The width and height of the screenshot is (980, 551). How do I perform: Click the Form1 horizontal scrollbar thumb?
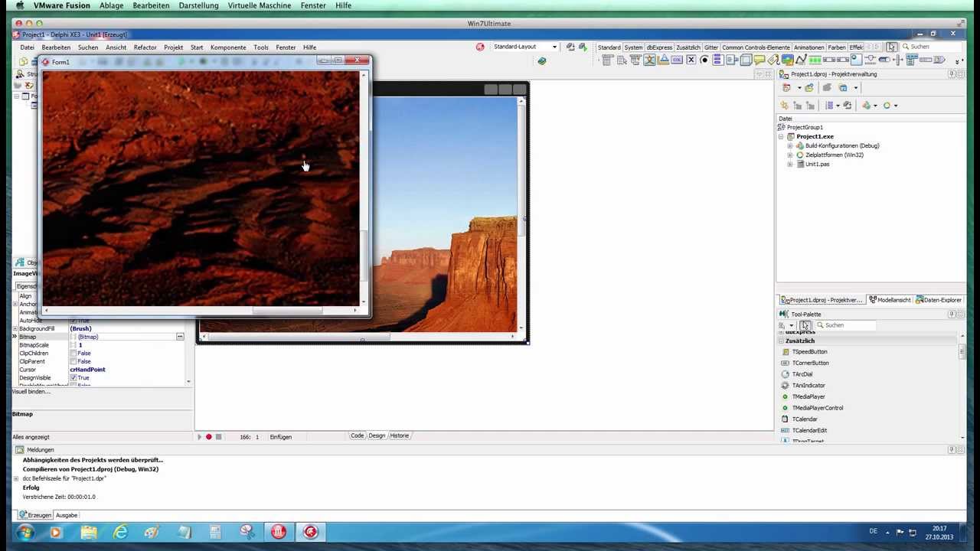coord(287,311)
